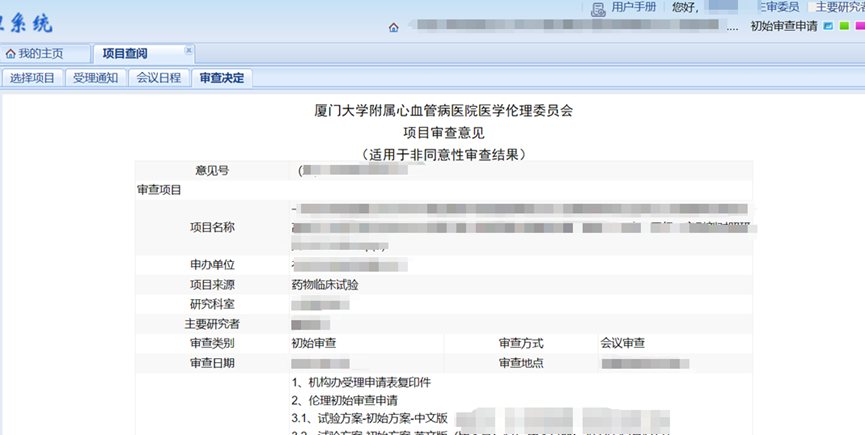Image resolution: width=865 pixels, height=435 pixels.
Task: Select the 项目查阅 tab
Action: click(125, 53)
